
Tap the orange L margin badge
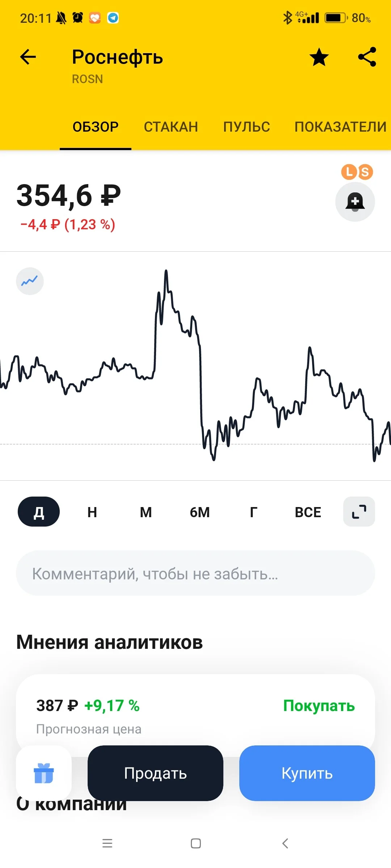coord(349,172)
